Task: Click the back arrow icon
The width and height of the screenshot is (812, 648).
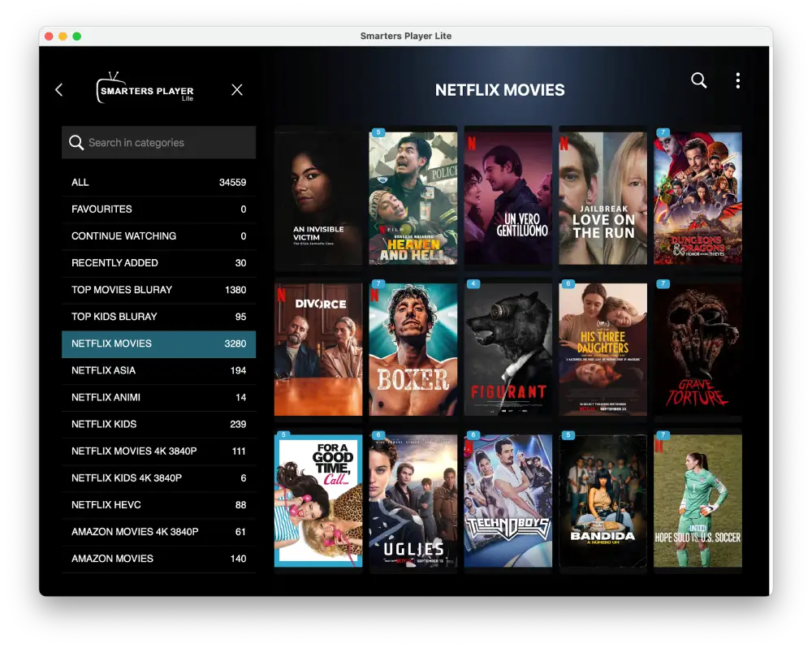Action: [x=59, y=90]
